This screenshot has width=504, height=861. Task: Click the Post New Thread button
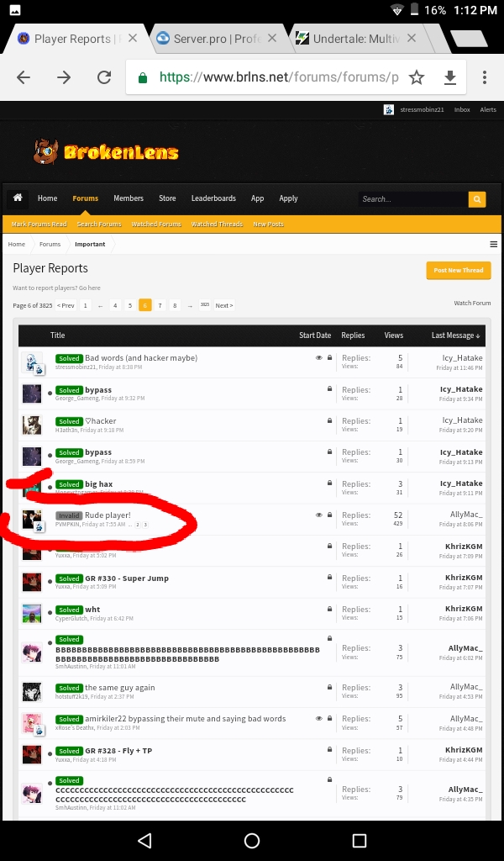[x=459, y=270]
